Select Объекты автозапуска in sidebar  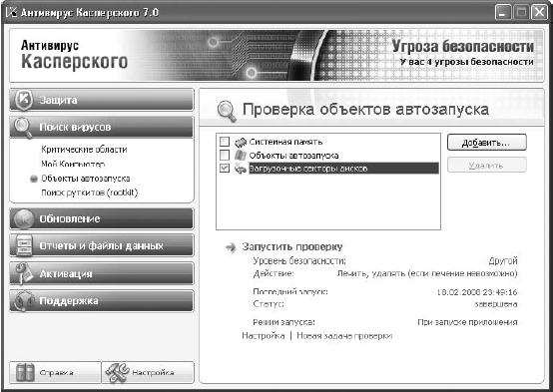click(x=86, y=179)
